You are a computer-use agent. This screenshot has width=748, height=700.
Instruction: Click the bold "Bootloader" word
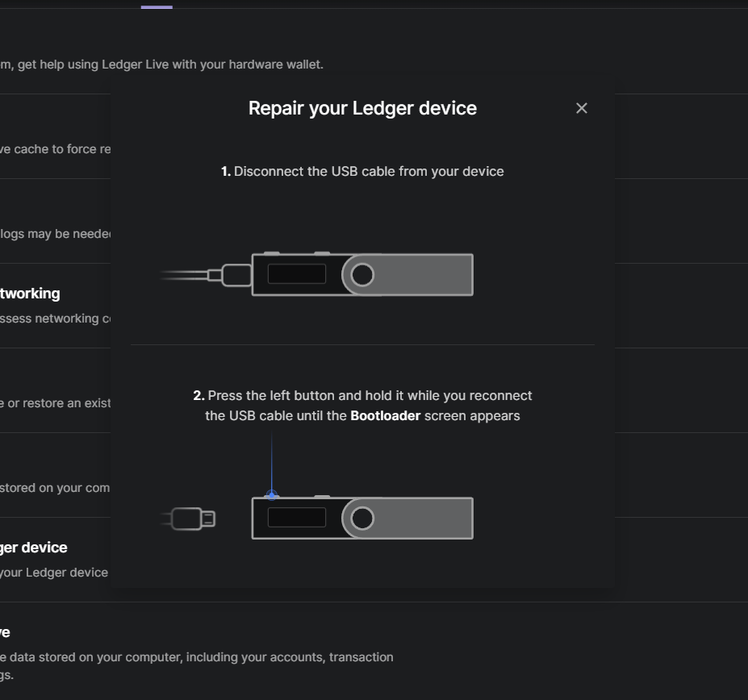coord(385,416)
